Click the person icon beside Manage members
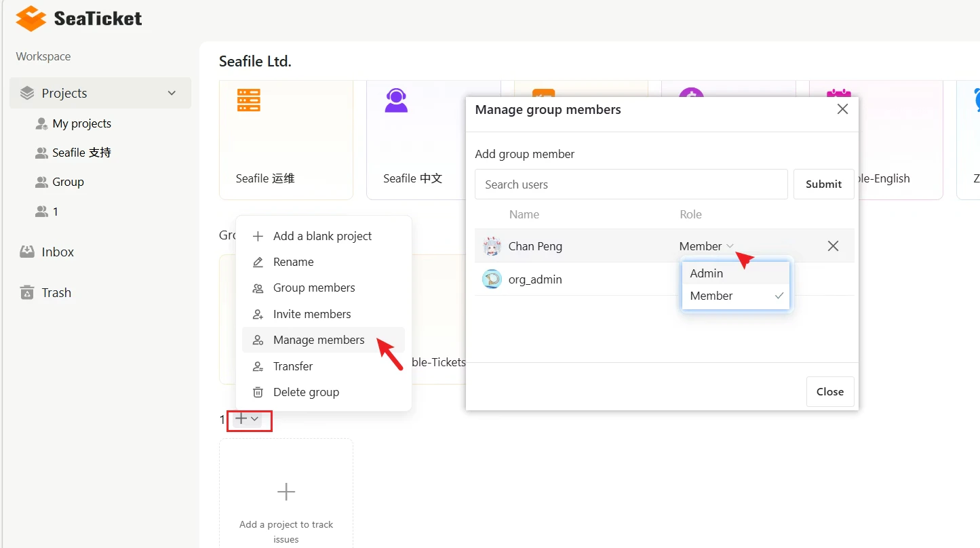 click(x=258, y=340)
